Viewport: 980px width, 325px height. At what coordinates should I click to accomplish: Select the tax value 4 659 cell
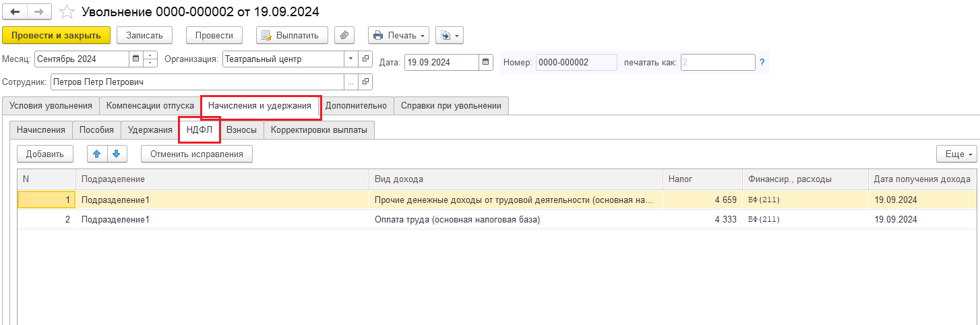pos(702,200)
